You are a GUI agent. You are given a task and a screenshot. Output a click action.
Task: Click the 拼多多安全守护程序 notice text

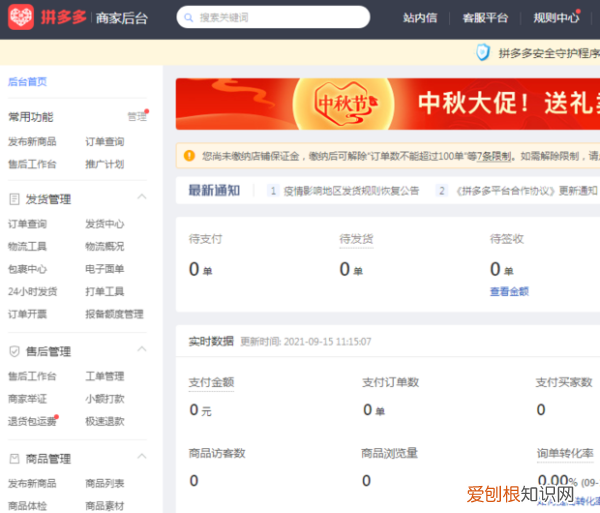click(549, 53)
